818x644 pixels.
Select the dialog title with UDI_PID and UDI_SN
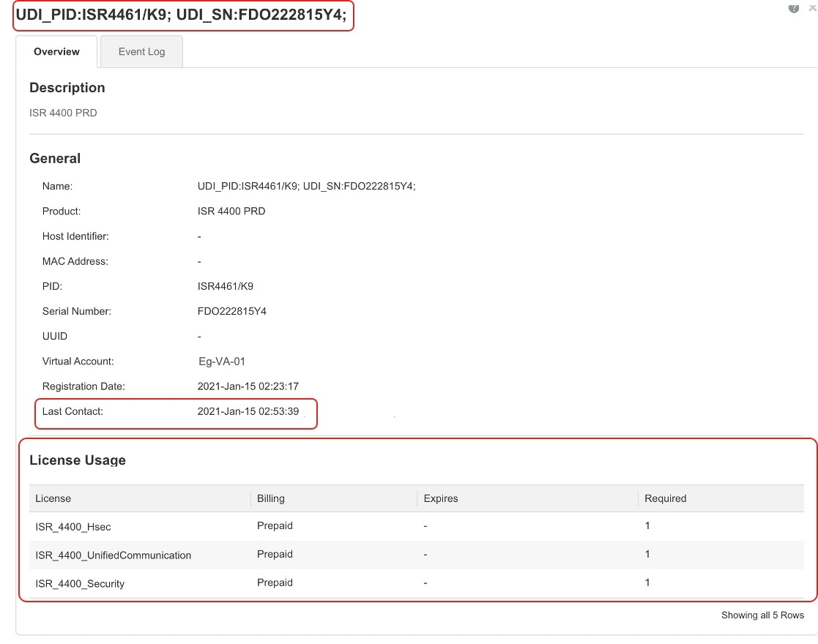(181, 15)
